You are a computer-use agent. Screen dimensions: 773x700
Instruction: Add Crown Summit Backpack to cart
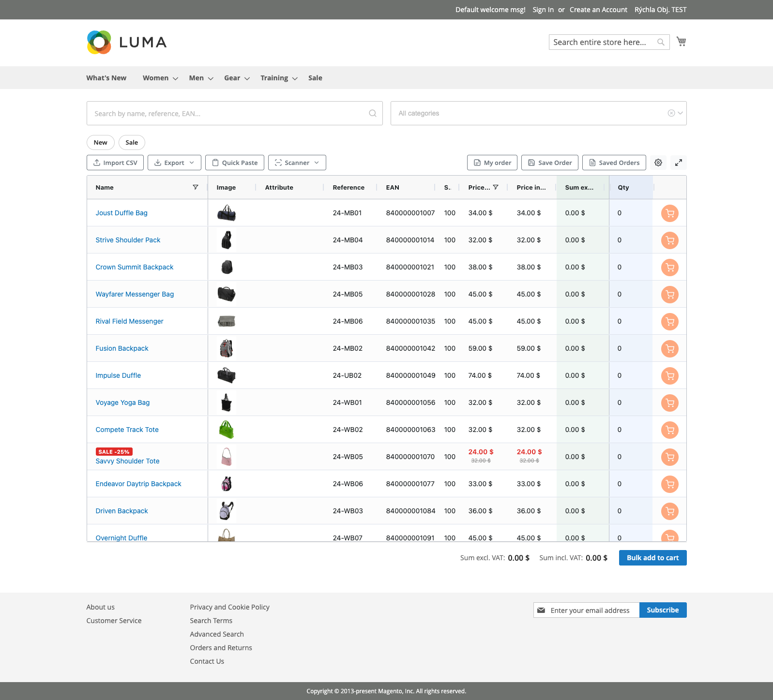pos(670,267)
